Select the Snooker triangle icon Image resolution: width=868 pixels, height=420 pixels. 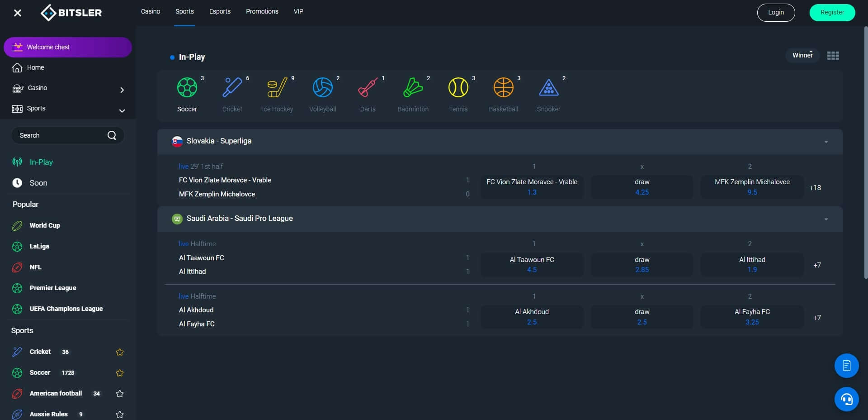click(x=548, y=88)
